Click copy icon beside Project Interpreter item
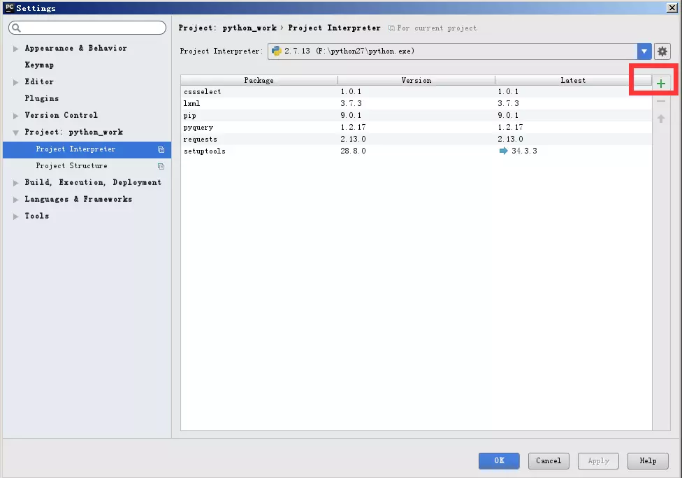Image resolution: width=683 pixels, height=478 pixels. coord(161,150)
